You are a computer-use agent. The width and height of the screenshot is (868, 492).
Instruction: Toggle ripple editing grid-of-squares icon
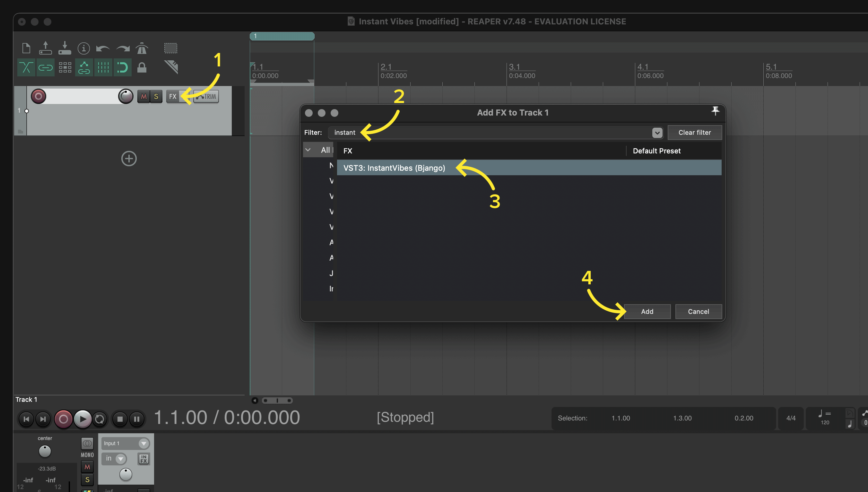65,68
